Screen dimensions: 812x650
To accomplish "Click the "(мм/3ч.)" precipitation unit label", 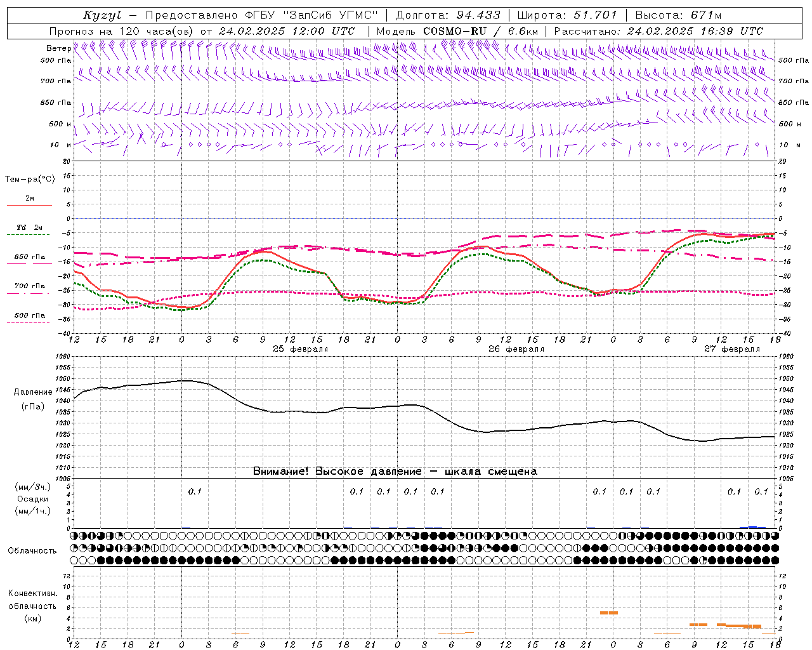I will pos(33,487).
